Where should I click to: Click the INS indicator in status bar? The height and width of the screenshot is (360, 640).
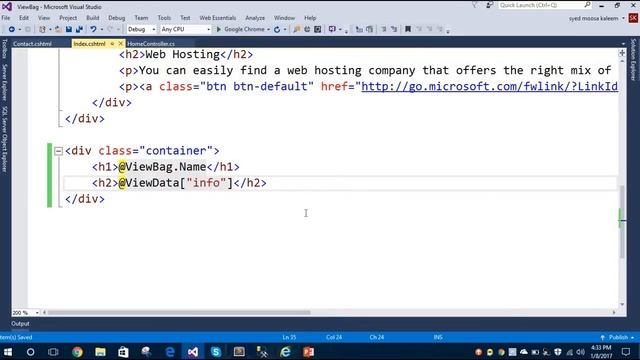point(438,338)
